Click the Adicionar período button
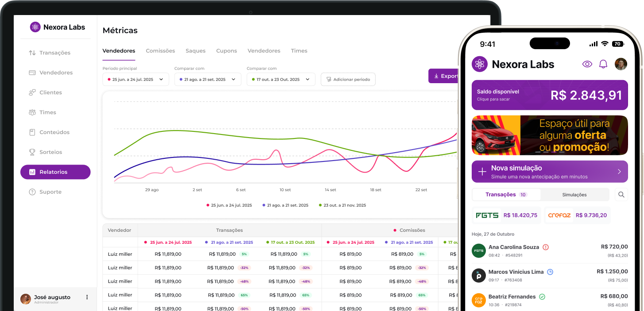Viewport: 644px width, 311px height. click(x=348, y=79)
